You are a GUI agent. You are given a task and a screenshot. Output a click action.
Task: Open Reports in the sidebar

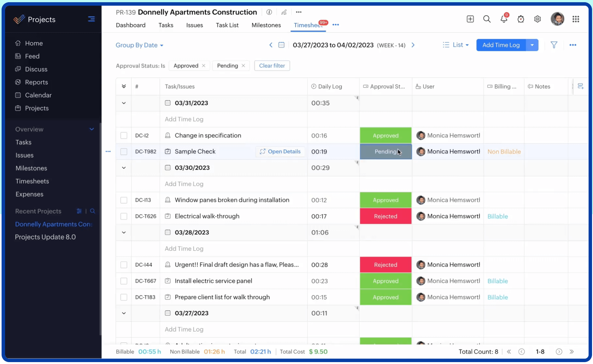tap(36, 82)
